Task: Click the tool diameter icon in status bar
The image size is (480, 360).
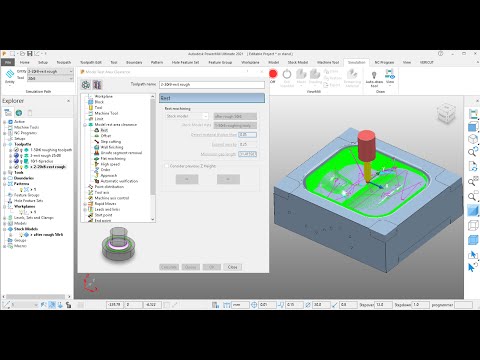Action: click(x=308, y=305)
